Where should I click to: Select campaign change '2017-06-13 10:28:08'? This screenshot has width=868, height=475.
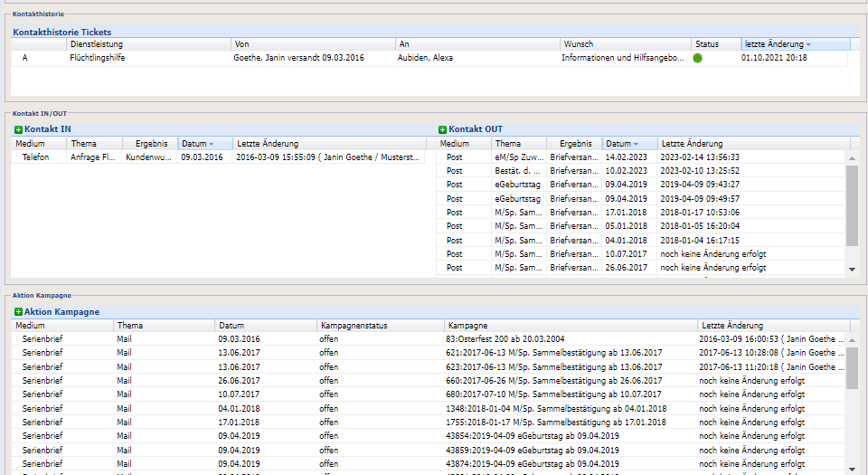click(771, 353)
